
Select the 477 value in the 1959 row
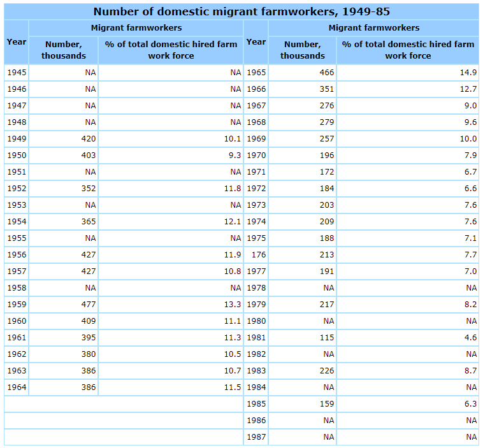(89, 304)
